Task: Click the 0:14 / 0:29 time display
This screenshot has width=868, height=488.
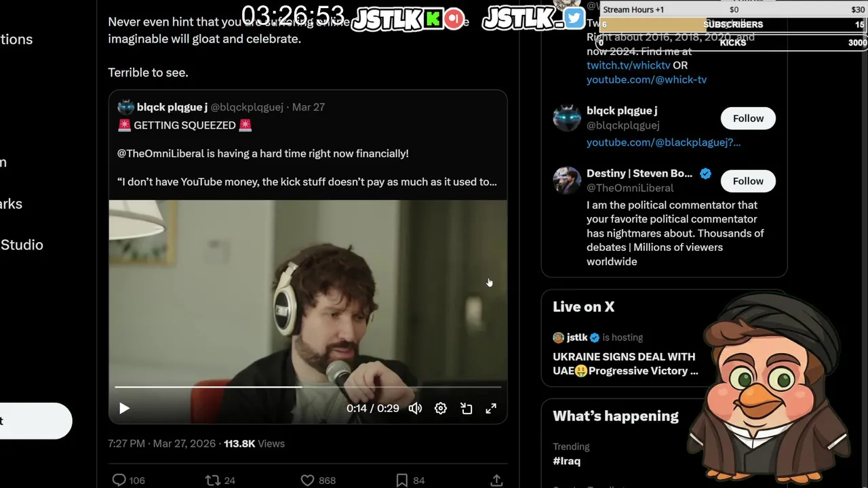Action: point(372,408)
